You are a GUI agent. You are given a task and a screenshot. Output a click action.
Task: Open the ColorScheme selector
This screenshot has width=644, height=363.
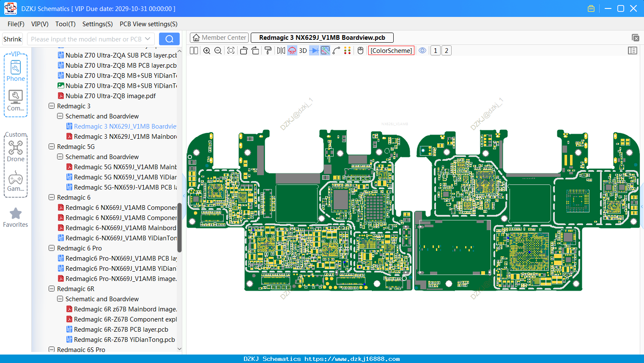click(391, 51)
